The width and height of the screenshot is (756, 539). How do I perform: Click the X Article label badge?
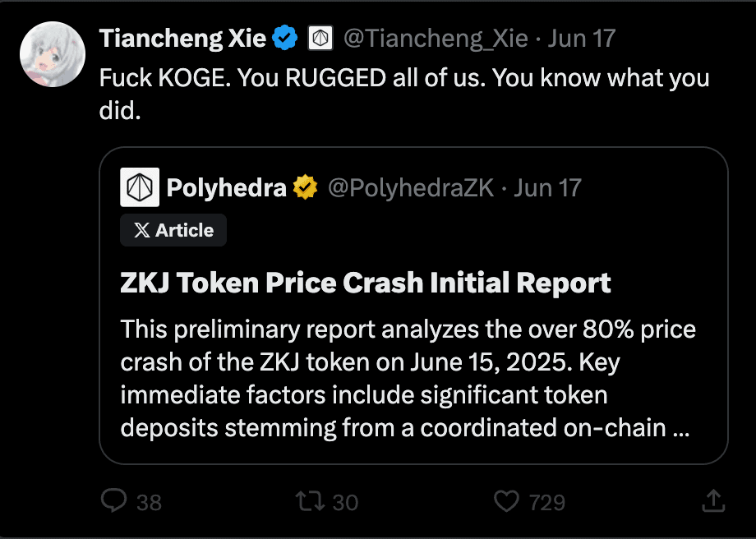(173, 230)
